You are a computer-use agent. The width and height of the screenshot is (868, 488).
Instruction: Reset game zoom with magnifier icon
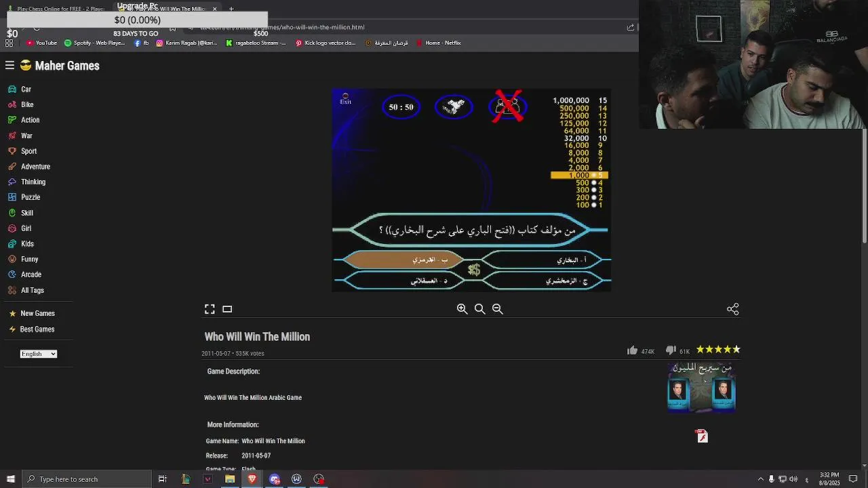[479, 309]
